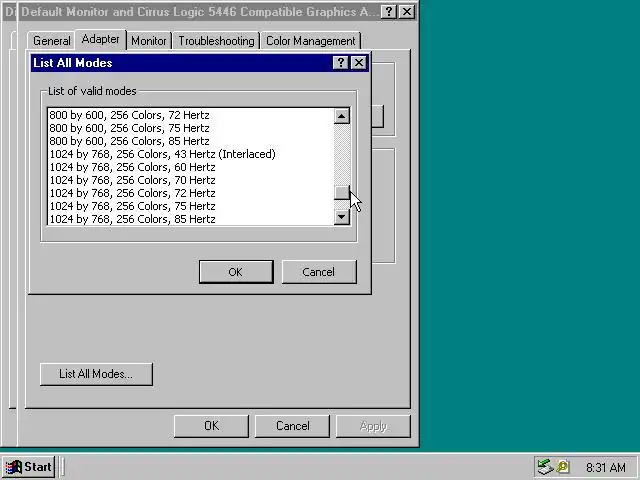This screenshot has height=480, width=640.
Task: Open the Monitor tab
Action: coord(149,41)
